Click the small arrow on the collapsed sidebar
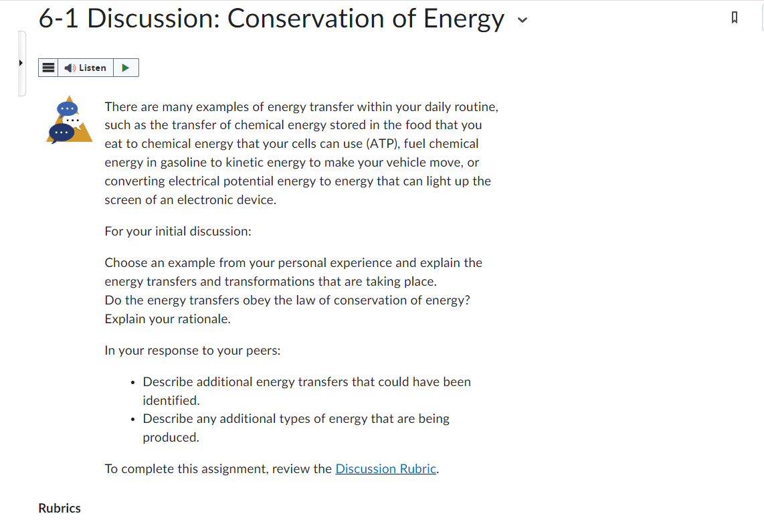This screenshot has width=764, height=532. [x=21, y=62]
